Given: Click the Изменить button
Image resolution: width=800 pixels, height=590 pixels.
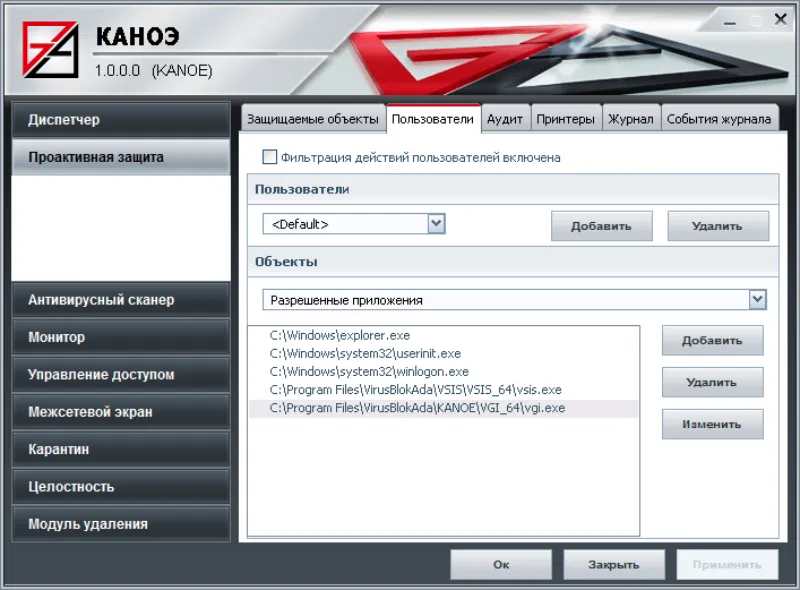Looking at the screenshot, I should coord(712,424).
